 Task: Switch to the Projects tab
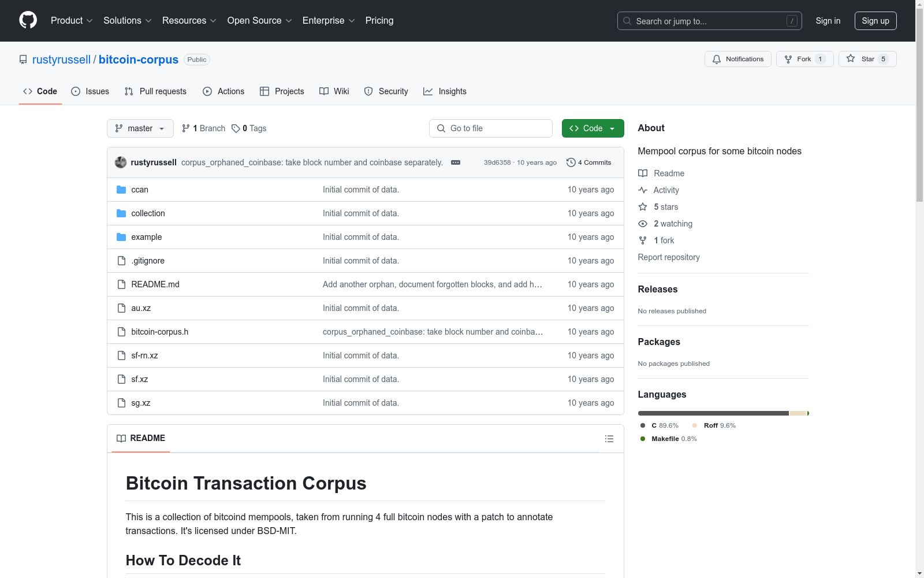[x=282, y=91]
